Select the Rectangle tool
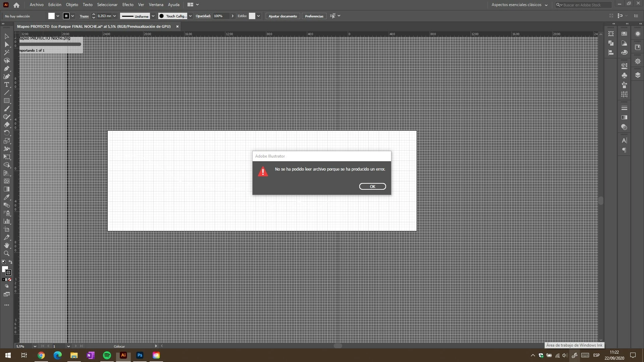Viewport: 644px width, 362px height. pyautogui.click(x=6, y=101)
